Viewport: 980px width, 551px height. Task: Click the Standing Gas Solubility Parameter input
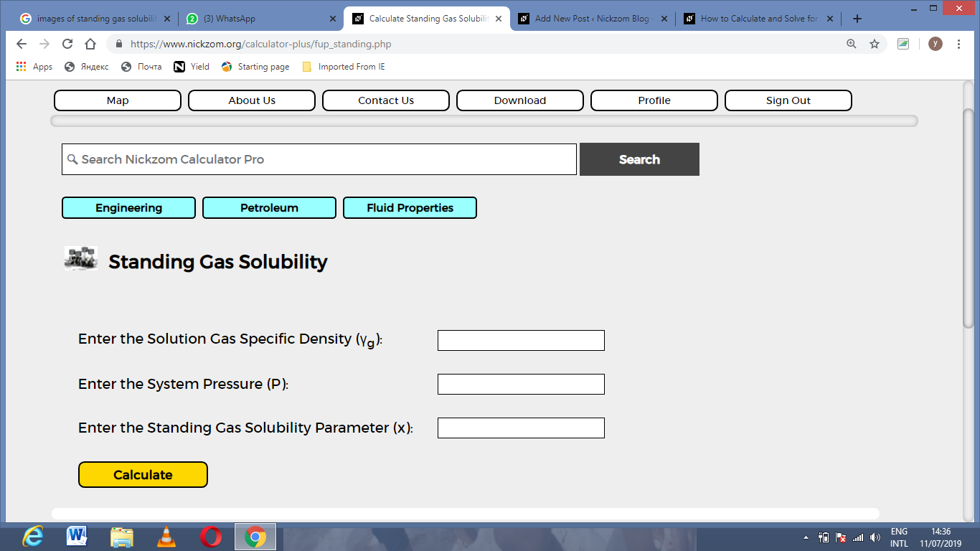tap(521, 428)
